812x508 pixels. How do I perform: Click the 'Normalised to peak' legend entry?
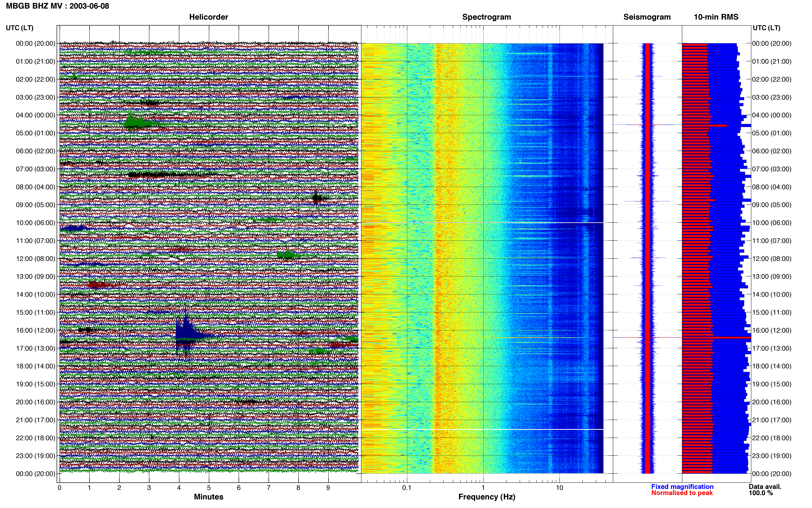(x=682, y=493)
